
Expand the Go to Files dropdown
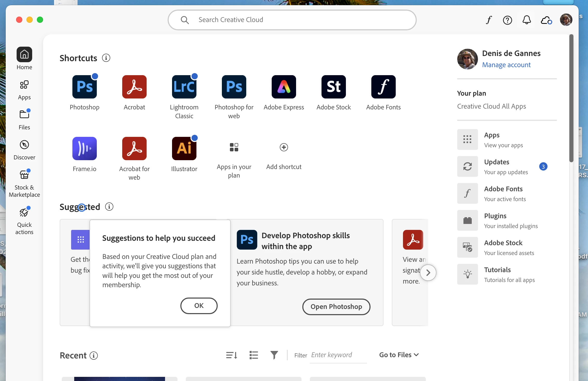(x=399, y=355)
